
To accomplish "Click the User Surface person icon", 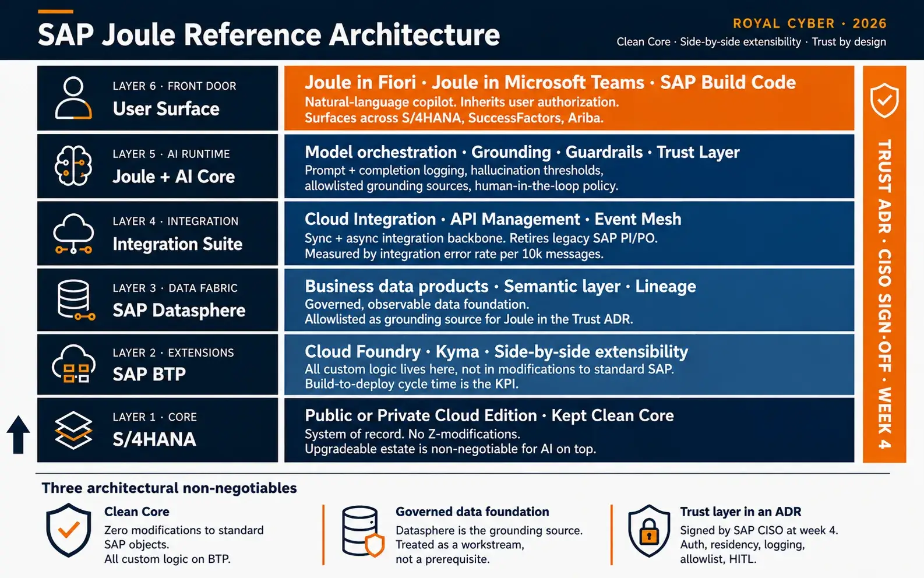I will 73,98.
